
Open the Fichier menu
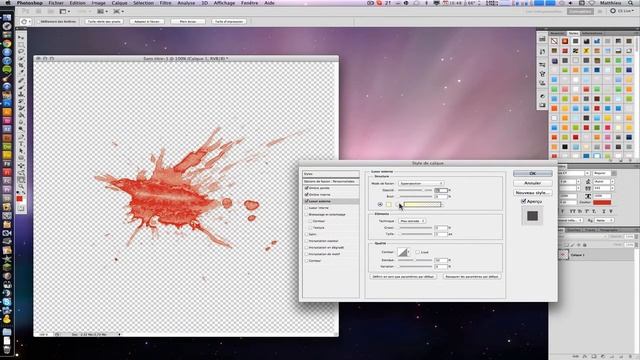pos(56,3)
